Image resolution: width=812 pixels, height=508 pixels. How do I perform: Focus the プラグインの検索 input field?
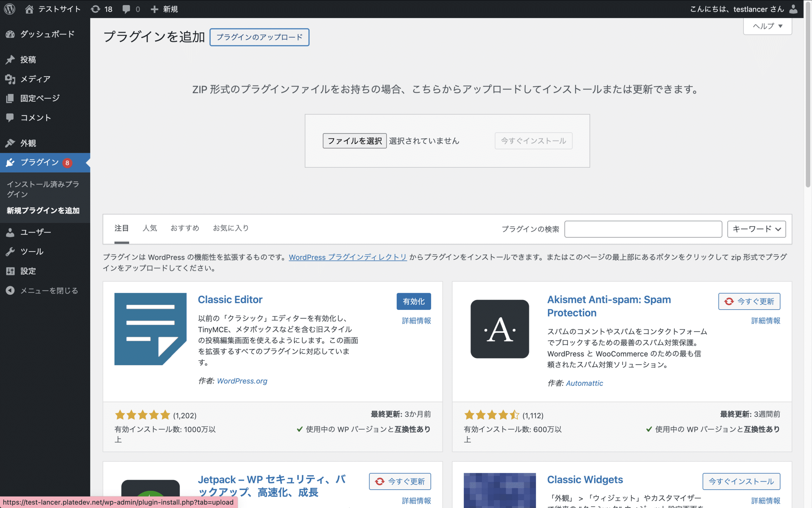tap(643, 229)
